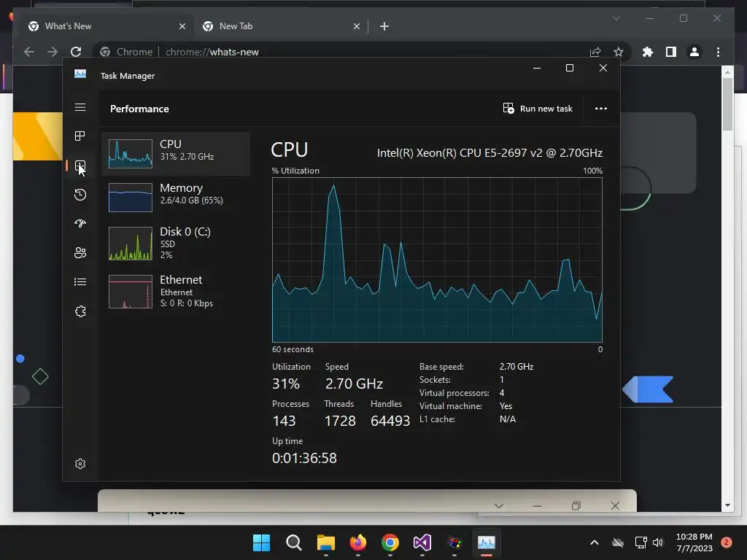Open Startup apps page icon
747x560 pixels.
[80, 223]
